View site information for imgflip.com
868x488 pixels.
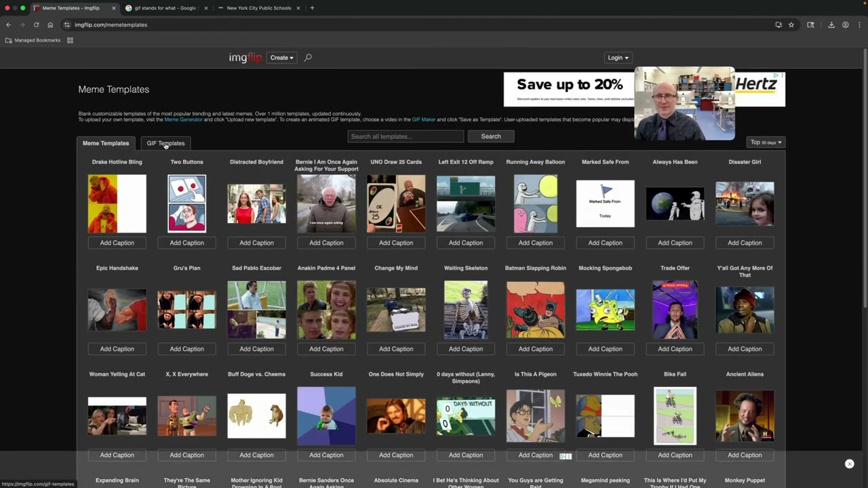[x=66, y=24]
